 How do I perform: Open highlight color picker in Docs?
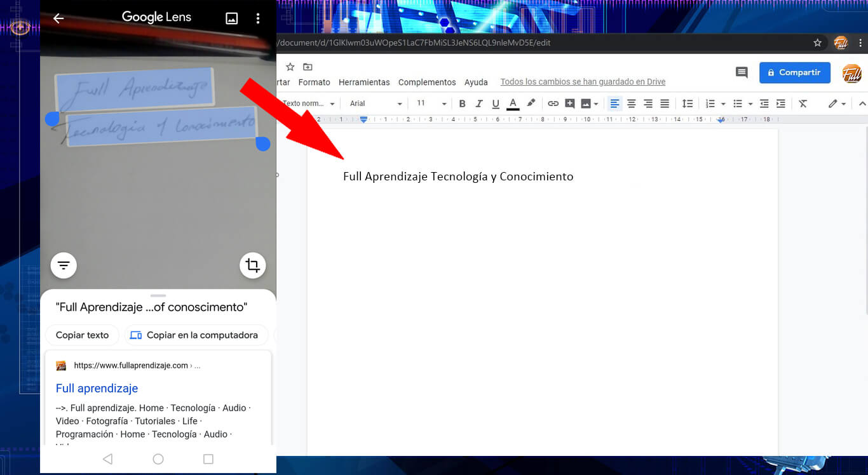[531, 104]
